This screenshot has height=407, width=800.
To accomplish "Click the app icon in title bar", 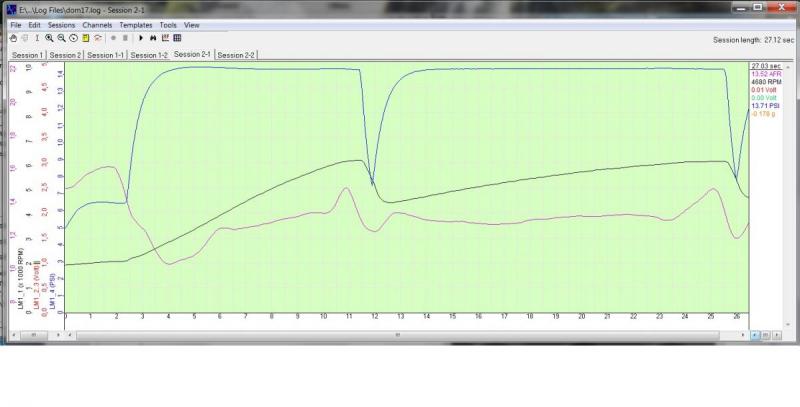I will 11,9.
